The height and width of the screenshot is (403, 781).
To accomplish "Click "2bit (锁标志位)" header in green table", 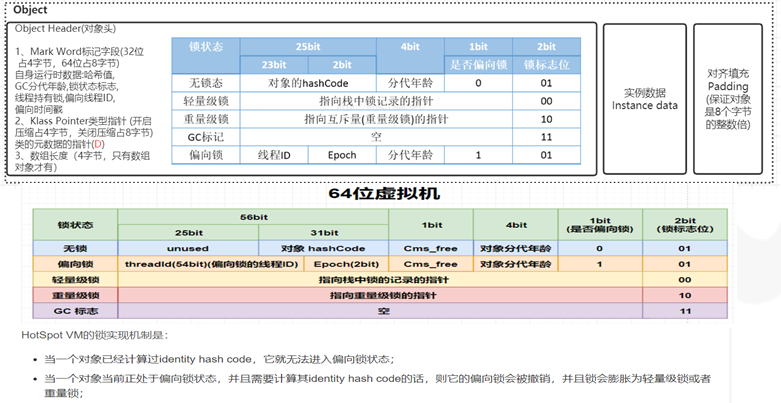I will pos(685,225).
